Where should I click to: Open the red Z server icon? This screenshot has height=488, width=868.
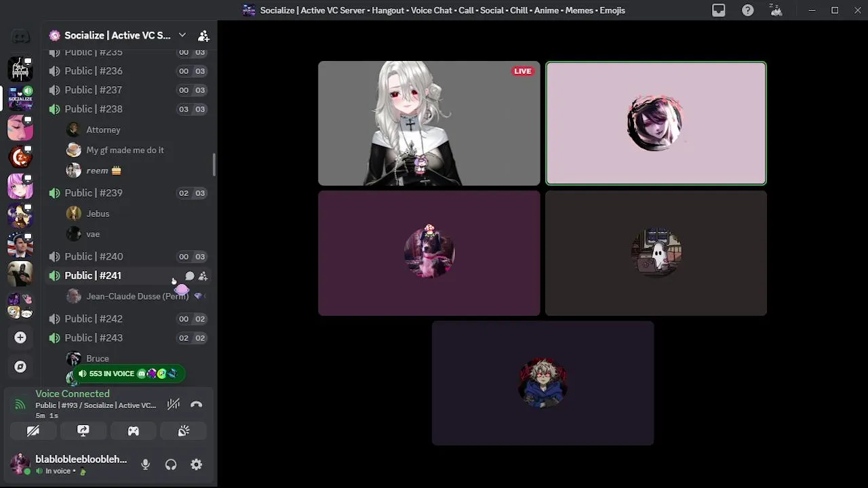pyautogui.click(x=20, y=157)
